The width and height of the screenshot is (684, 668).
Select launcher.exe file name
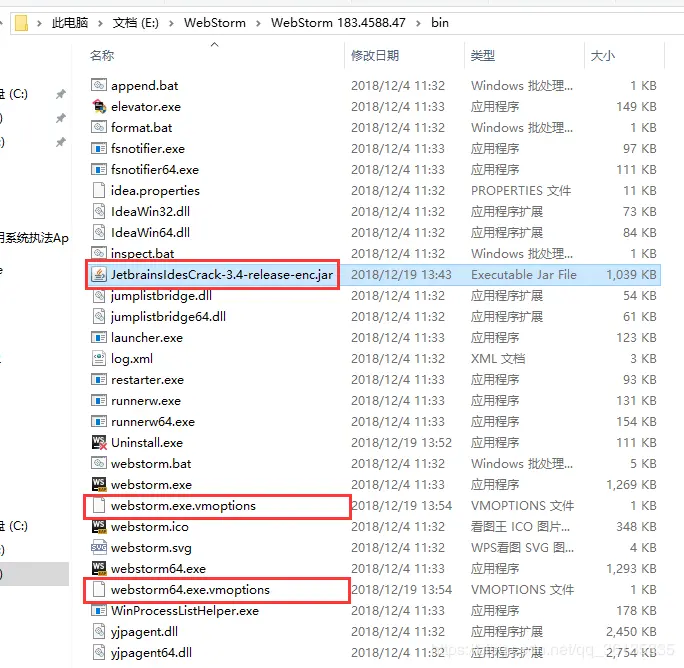coord(147,338)
